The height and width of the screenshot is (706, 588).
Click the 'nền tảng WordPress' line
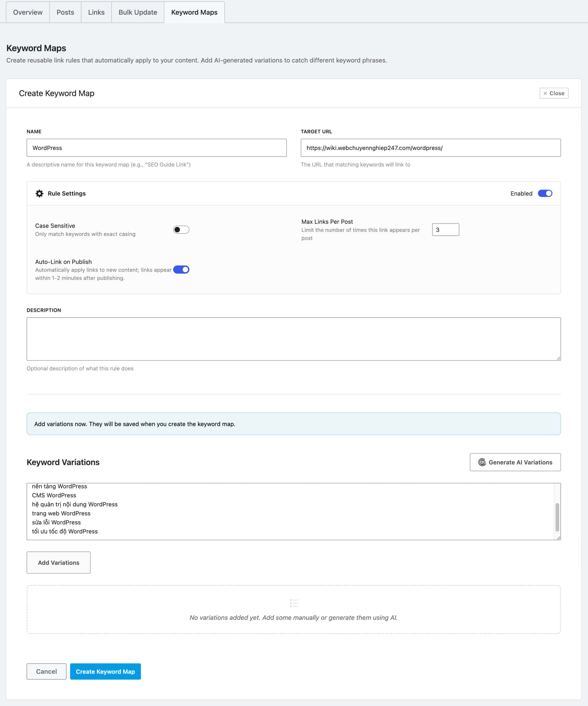60,486
